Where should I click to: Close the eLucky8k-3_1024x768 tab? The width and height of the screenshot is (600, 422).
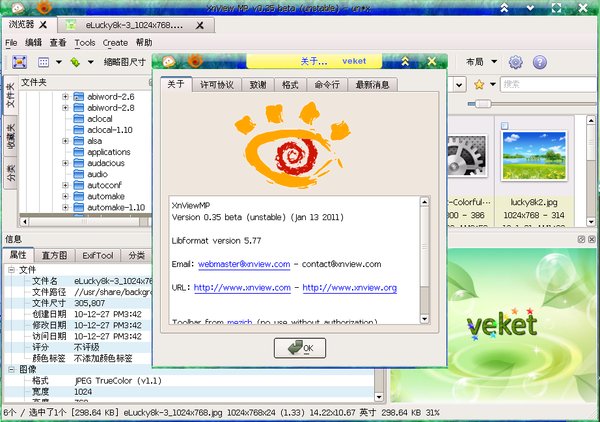point(199,25)
